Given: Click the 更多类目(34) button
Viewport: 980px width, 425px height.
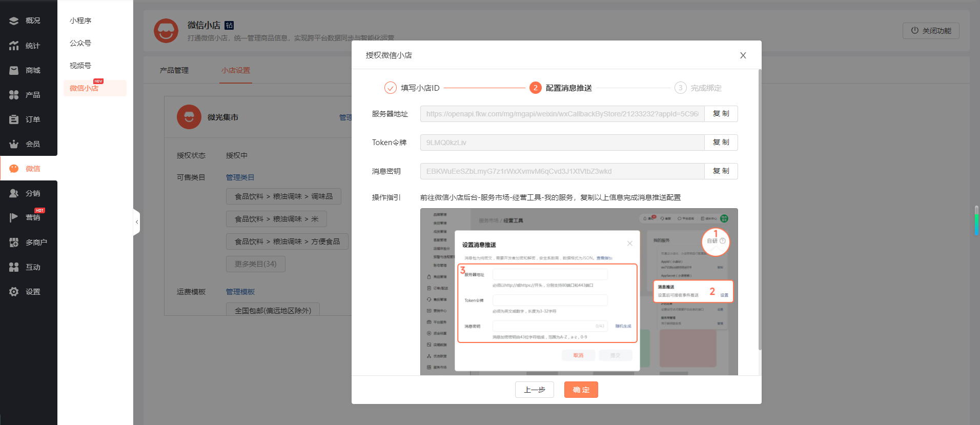Looking at the screenshot, I should pyautogui.click(x=256, y=264).
